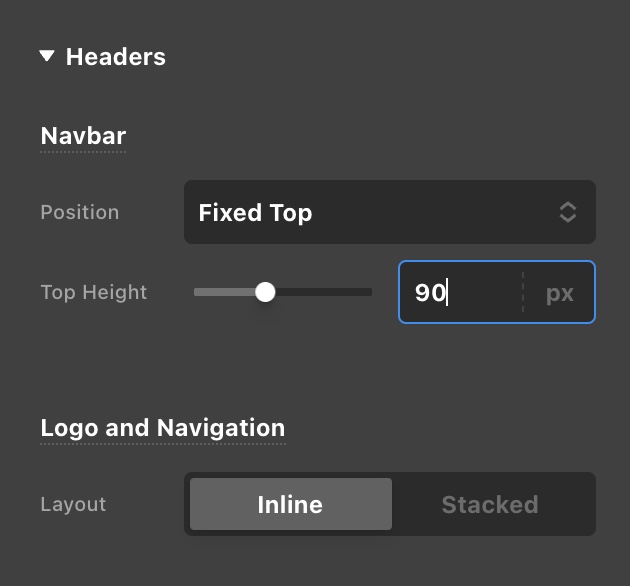Click the Top Height slider handle
Image resolution: width=630 pixels, height=586 pixels.
tap(265, 292)
